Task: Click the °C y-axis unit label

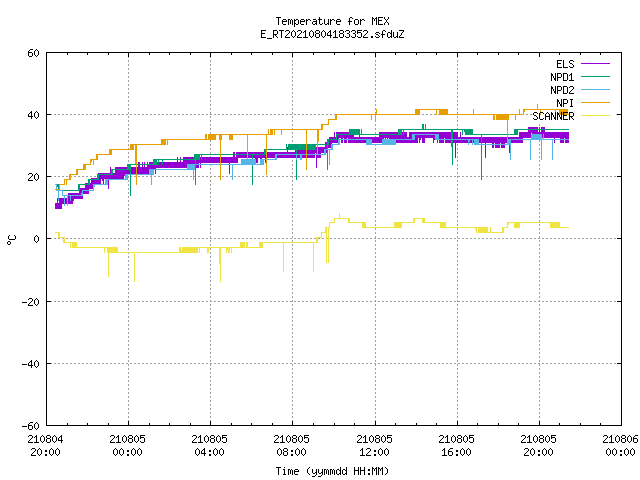Action: (11, 240)
